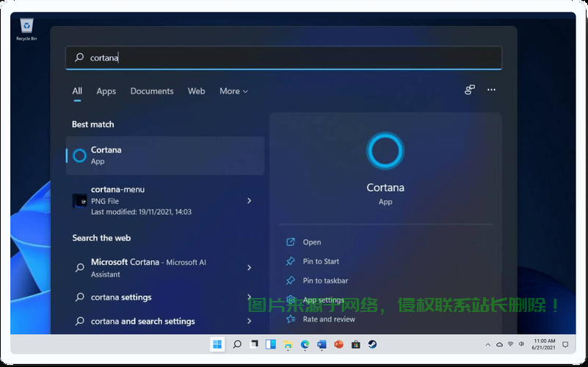The width and height of the screenshot is (588, 367).
Task: Click the Open action's launch icon
Action: [291, 241]
